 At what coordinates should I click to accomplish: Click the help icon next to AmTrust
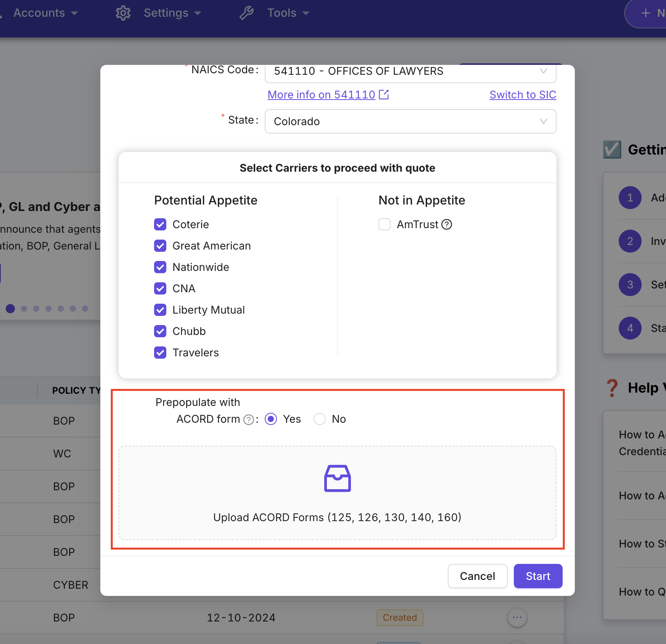(447, 224)
